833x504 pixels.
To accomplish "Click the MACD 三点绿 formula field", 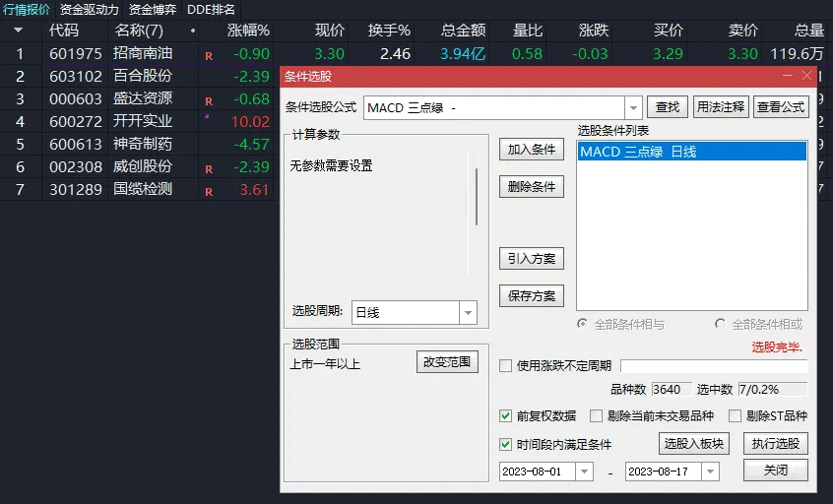I will [x=494, y=108].
